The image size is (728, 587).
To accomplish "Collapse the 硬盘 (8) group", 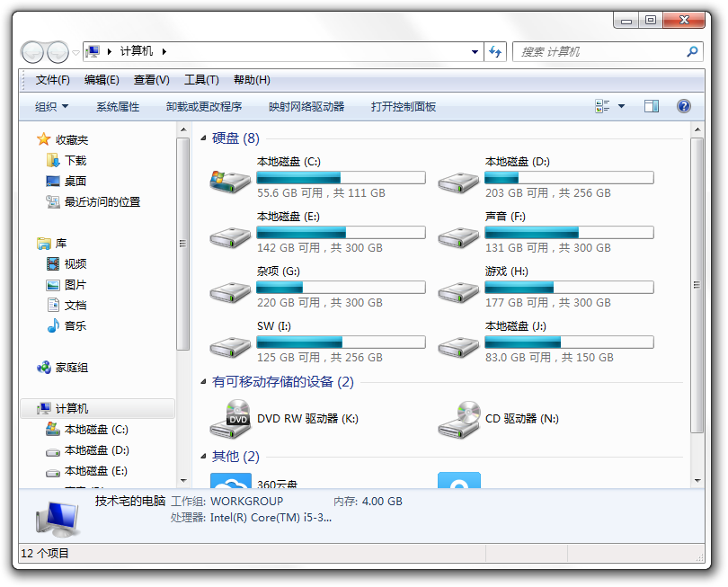I will [205, 138].
